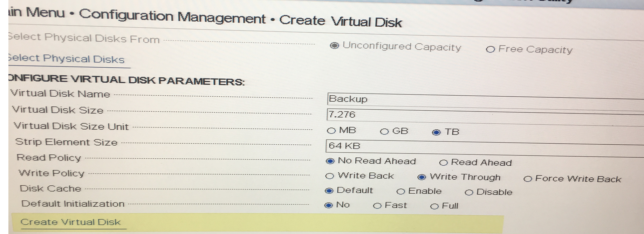The height and width of the screenshot is (234, 644).
Task: Set size unit to GB
Action: [x=384, y=132]
